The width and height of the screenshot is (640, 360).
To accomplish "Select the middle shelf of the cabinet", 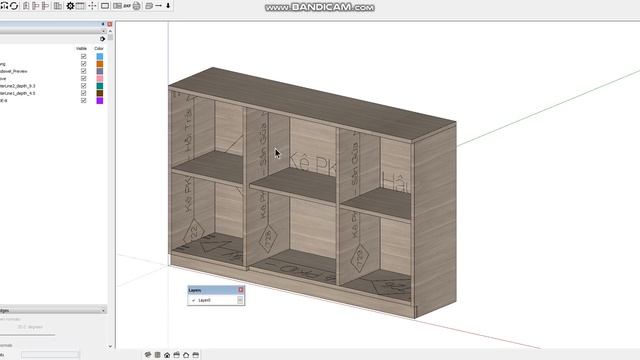I will point(294,186).
